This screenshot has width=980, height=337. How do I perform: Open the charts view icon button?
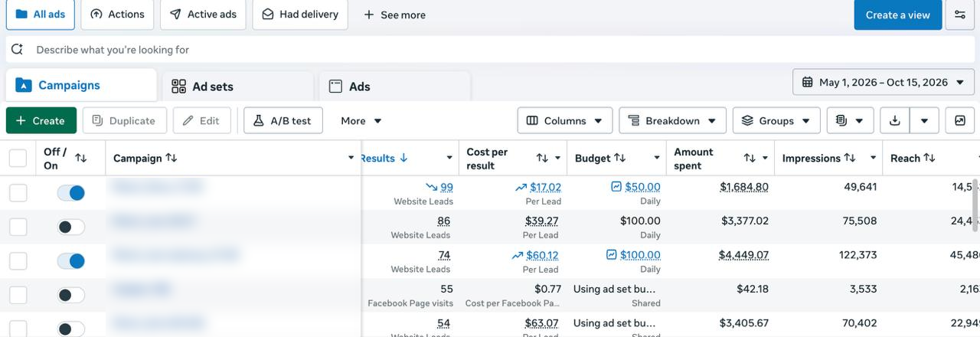[x=960, y=121]
